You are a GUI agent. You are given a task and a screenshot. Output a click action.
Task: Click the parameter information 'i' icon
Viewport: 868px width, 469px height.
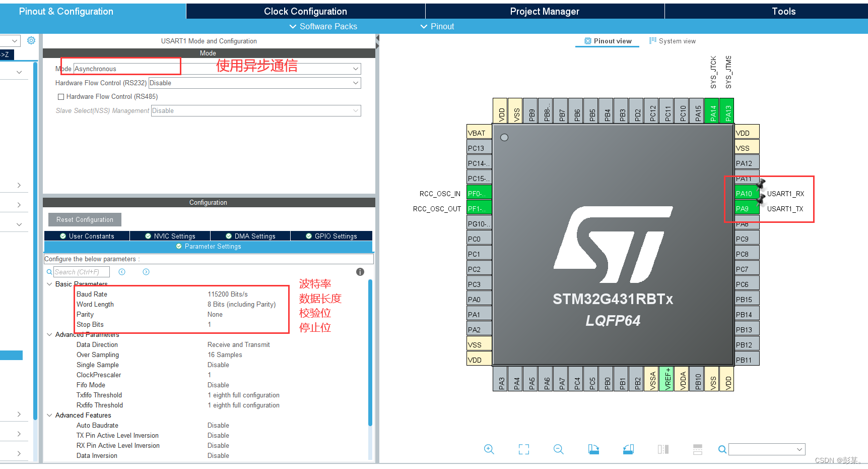[360, 272]
